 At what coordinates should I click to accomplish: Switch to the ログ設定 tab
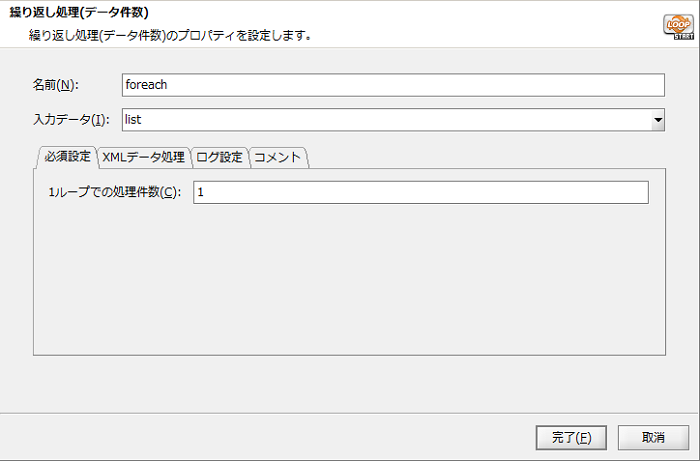tap(219, 157)
